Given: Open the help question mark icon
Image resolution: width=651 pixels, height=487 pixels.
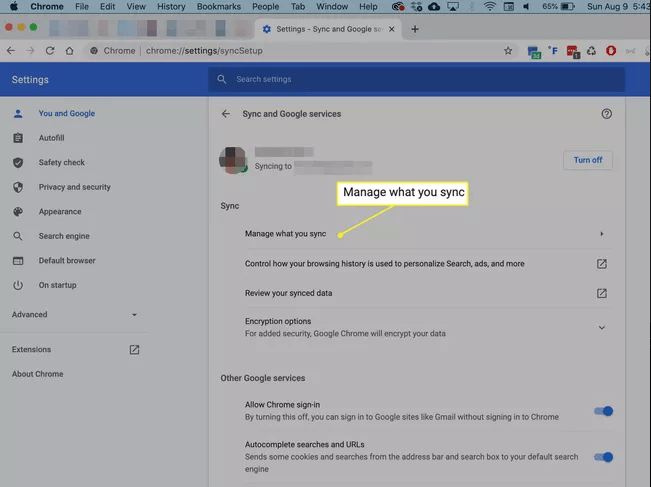Looking at the screenshot, I should tap(606, 114).
